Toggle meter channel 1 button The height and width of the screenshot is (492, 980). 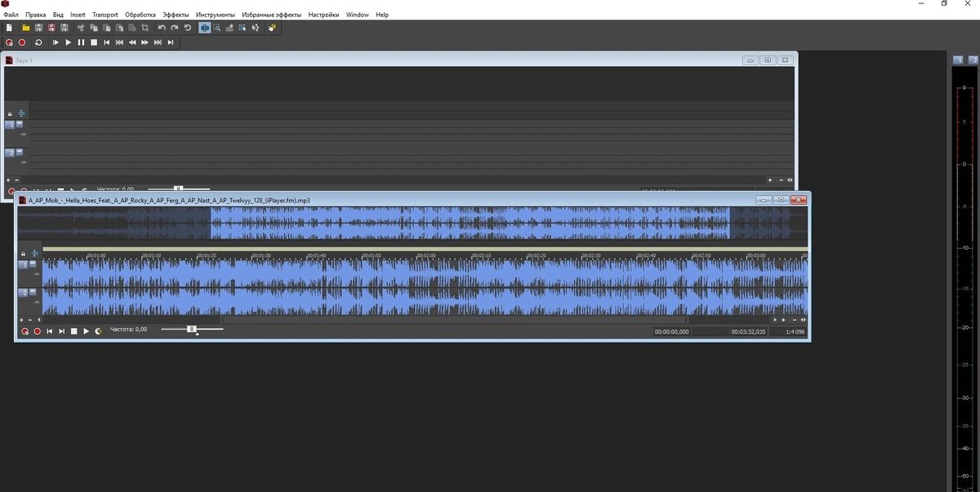(959, 60)
